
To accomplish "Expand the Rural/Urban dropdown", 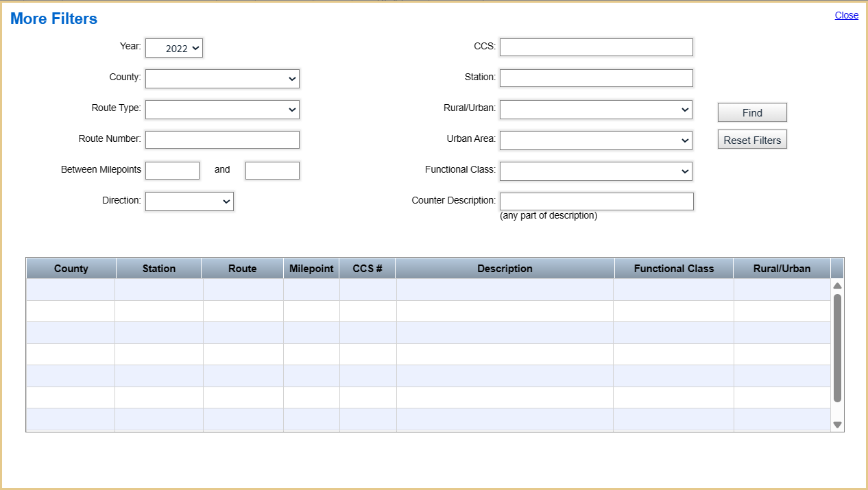I will coord(595,109).
